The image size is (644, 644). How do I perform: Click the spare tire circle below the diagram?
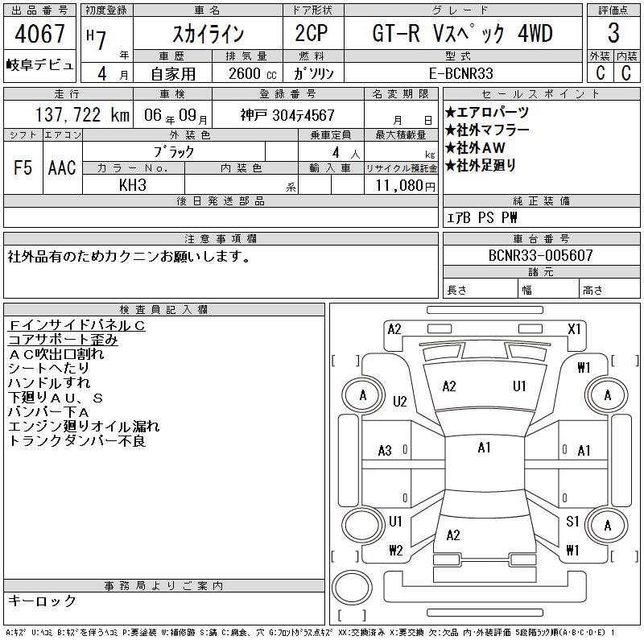[x=352, y=587]
